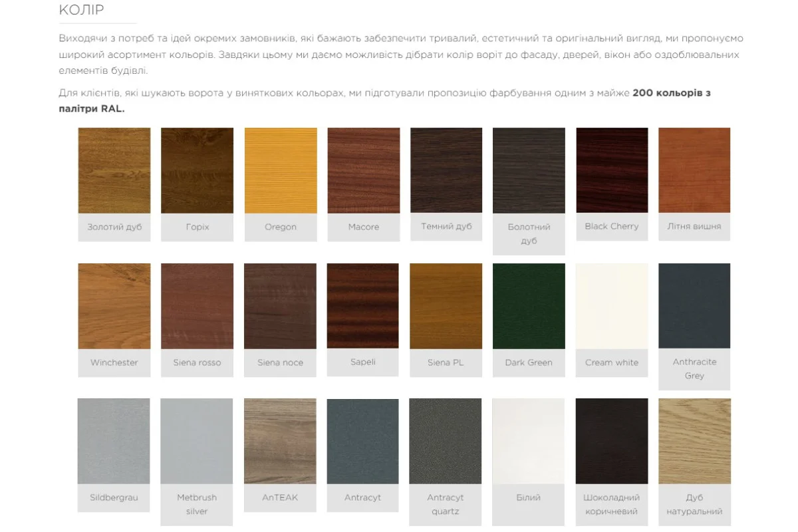The image size is (798, 532).
Task: Click the "Macore" caption text
Action: pyautogui.click(x=364, y=227)
